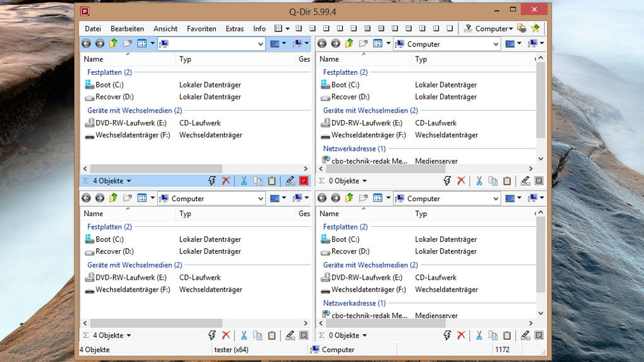644x362 pixels.
Task: Open the Favoriten menu
Action: [201, 28]
